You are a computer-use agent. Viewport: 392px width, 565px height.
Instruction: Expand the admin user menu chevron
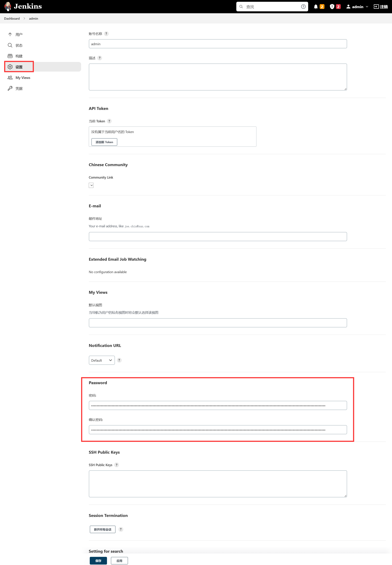367,7
